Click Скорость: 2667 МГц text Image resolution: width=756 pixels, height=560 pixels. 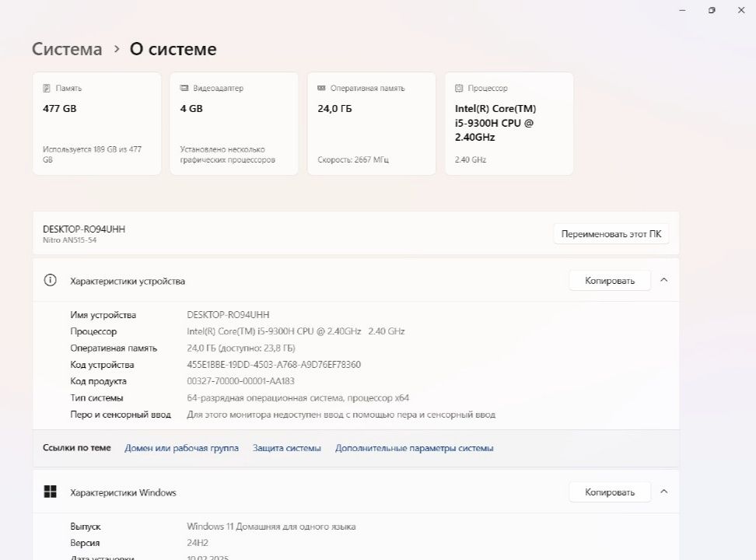353,159
